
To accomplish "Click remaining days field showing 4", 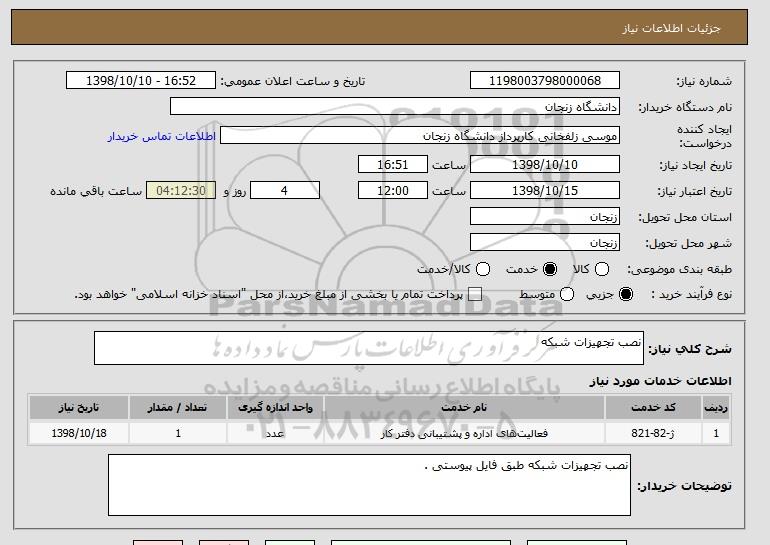I will [x=285, y=191].
